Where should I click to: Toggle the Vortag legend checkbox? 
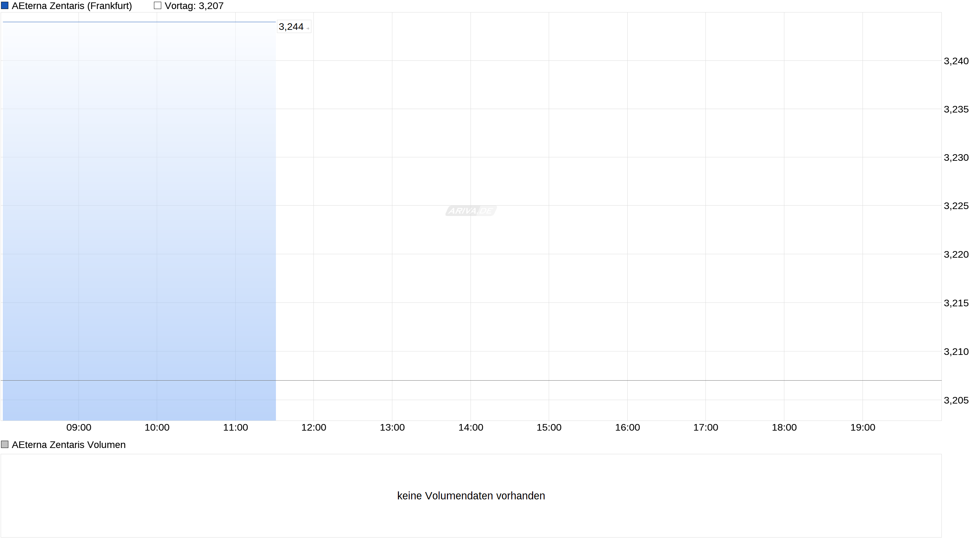point(157,6)
